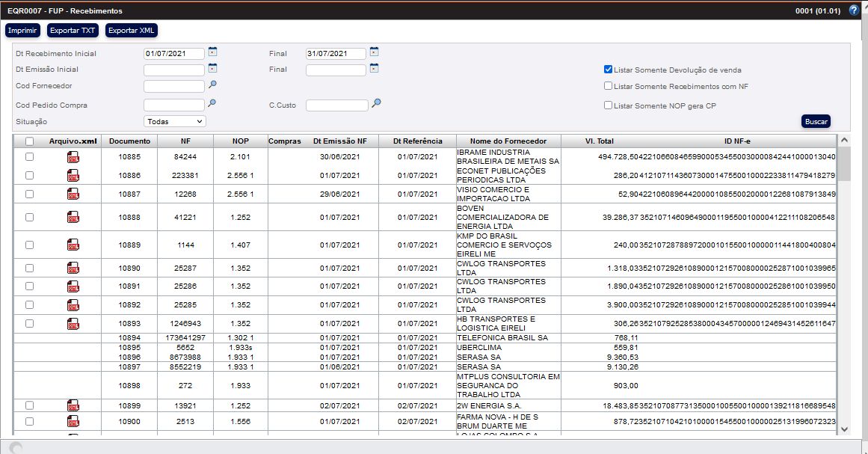This screenshot has height=454, width=868.
Task: Click the Cod Fornecedor search magnifier
Action: point(212,85)
